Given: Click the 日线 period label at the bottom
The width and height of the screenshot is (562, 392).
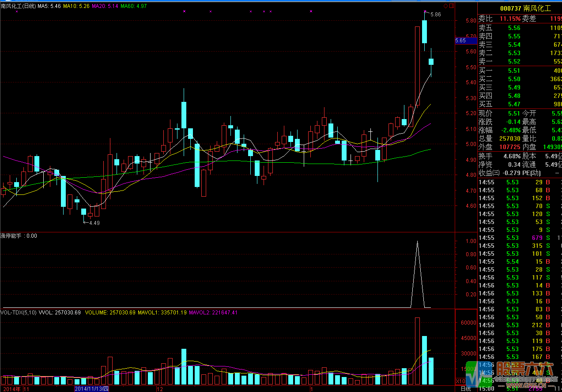Looking at the screenshot, I should tap(465, 389).
